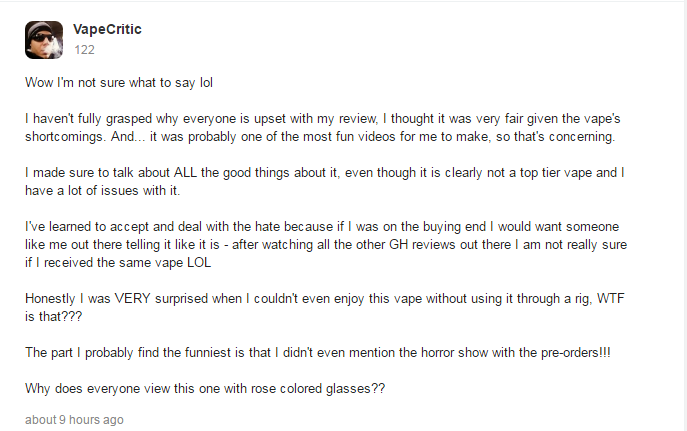
Task: Click the vertical scrollbar at the right edge
Action: [684, 216]
